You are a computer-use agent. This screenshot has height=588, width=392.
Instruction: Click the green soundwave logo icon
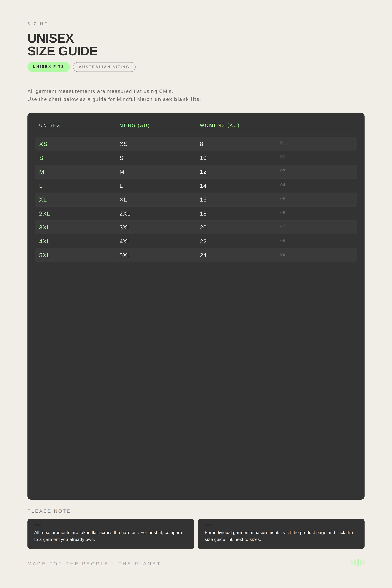click(x=358, y=562)
